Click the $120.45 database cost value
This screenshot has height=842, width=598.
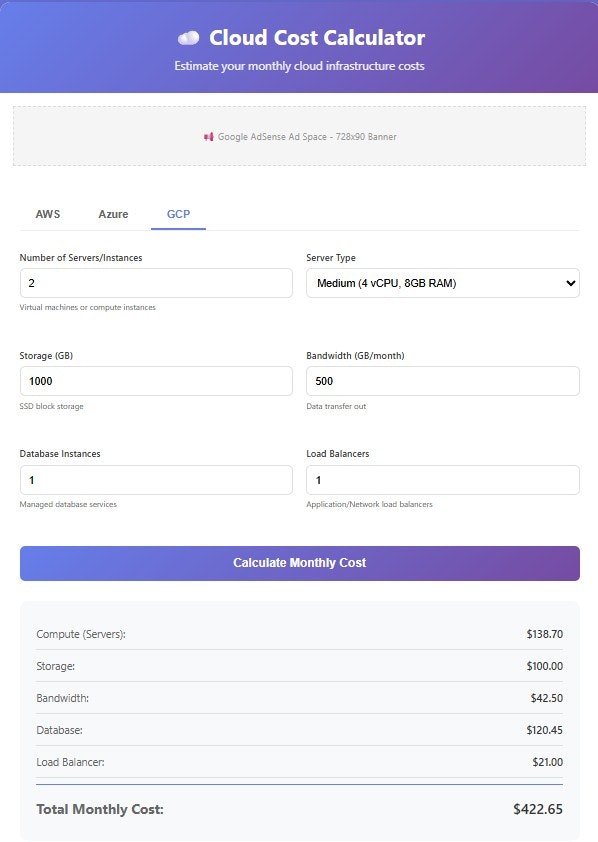pos(545,730)
